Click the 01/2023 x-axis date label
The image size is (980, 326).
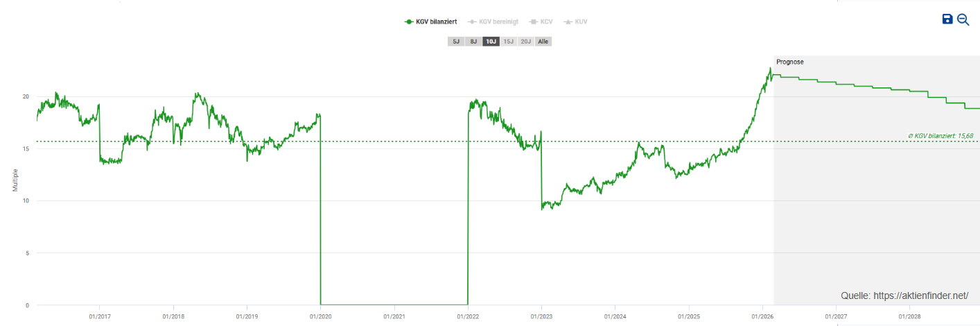541,316
